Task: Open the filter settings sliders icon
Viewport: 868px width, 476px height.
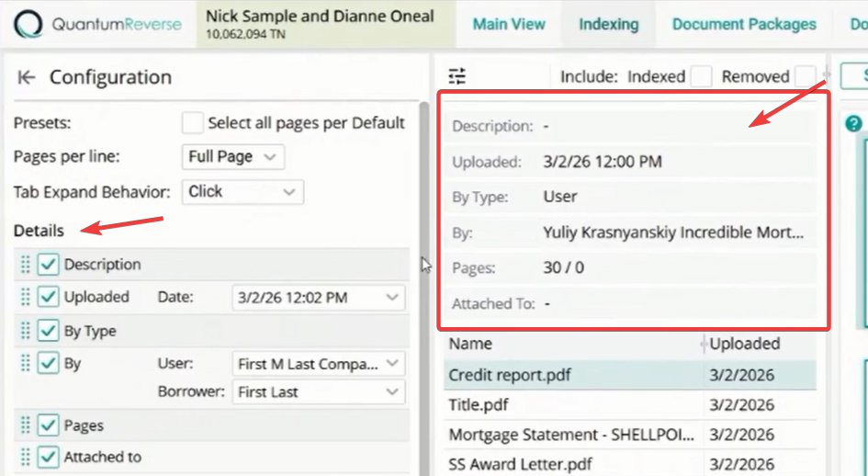Action: pyautogui.click(x=457, y=76)
